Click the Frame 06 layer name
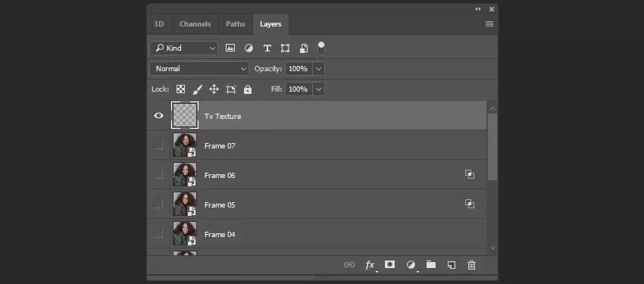This screenshot has width=644, height=284. 220,175
